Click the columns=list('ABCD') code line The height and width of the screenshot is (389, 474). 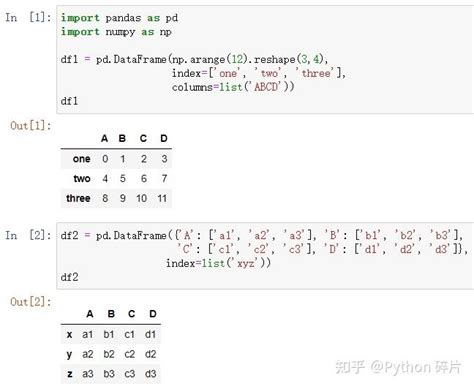coord(233,87)
